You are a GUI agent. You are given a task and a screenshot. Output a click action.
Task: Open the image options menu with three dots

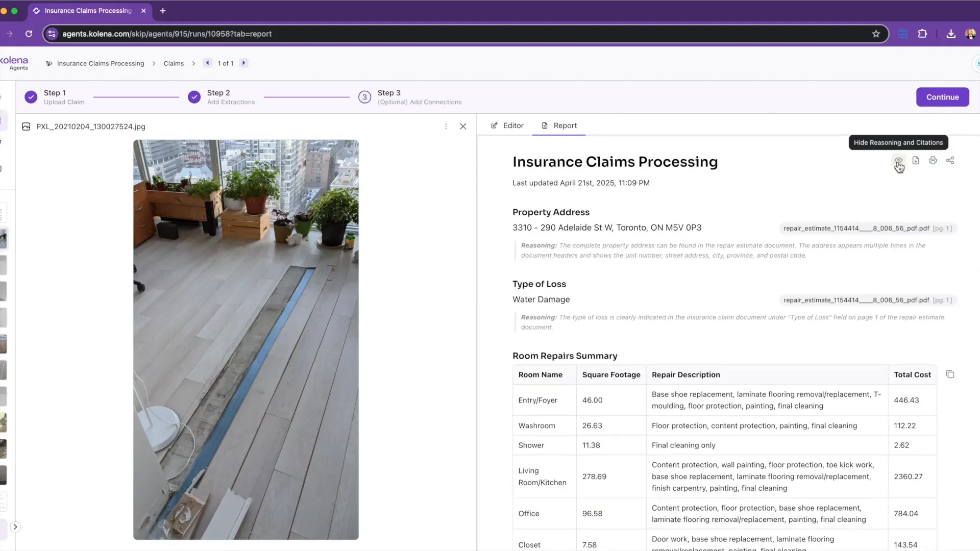click(x=446, y=126)
